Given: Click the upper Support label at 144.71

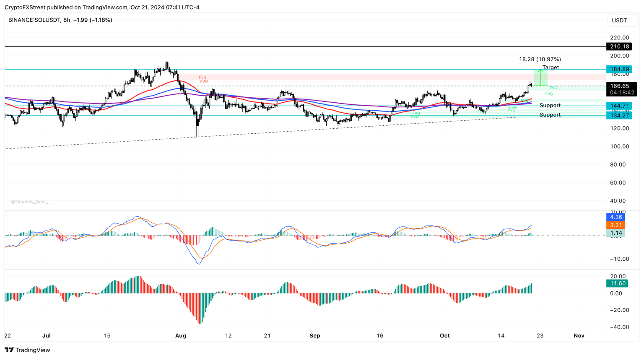Looking at the screenshot, I should coord(550,105).
